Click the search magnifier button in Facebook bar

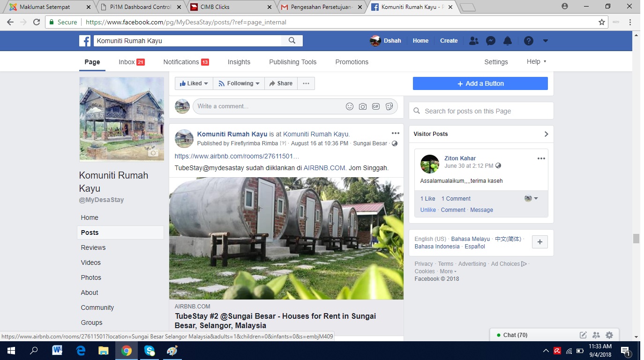coord(292,41)
